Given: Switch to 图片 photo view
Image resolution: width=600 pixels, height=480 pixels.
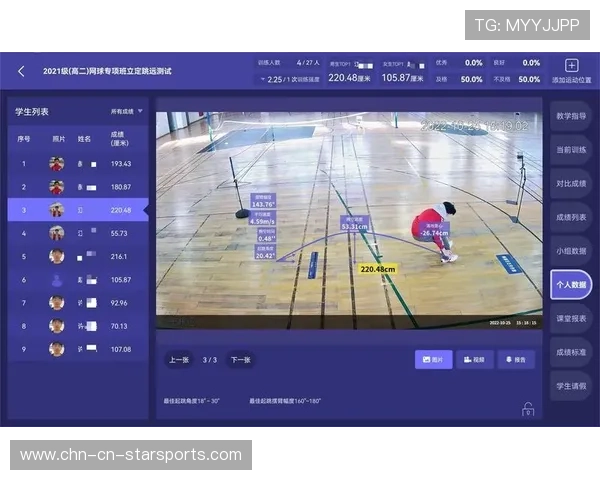Looking at the screenshot, I should click(433, 359).
